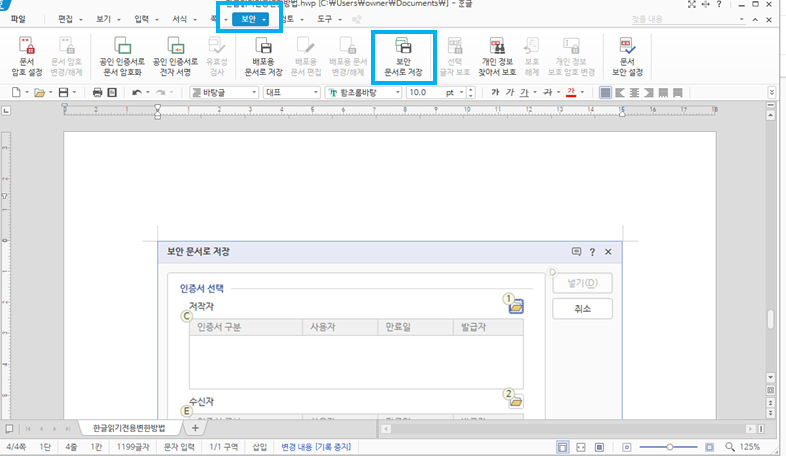786x456 pixels.
Task: Expand the toolbar overflow chevron at right
Action: coord(771,93)
